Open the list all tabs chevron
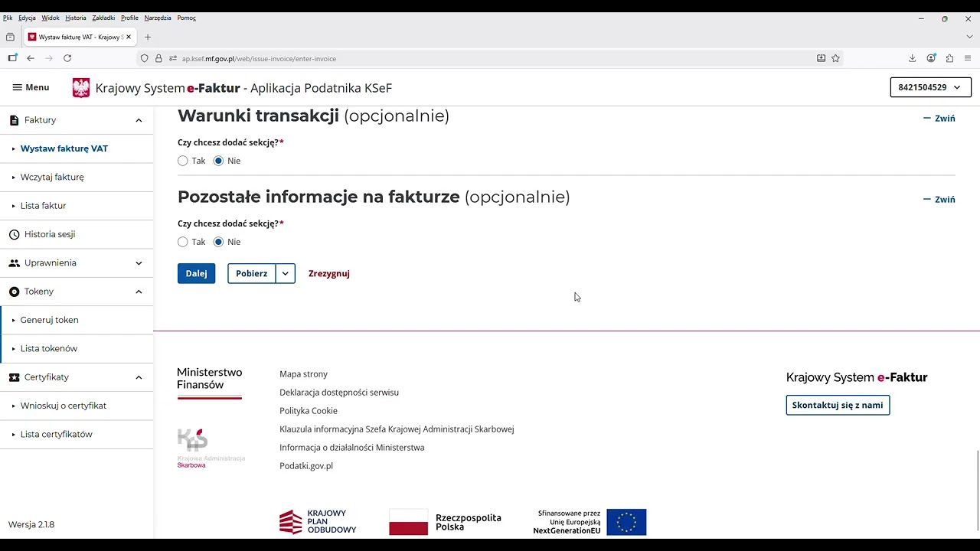The width and height of the screenshot is (980, 551). click(x=969, y=37)
